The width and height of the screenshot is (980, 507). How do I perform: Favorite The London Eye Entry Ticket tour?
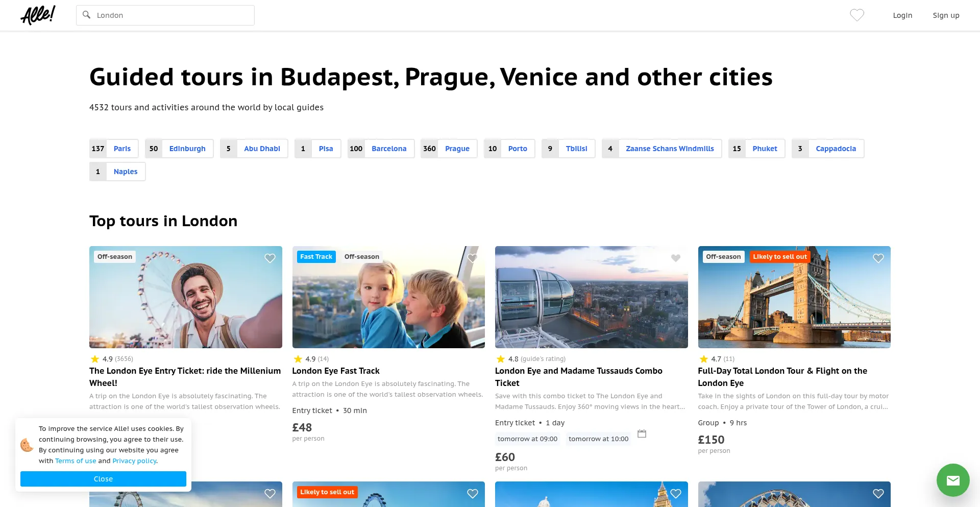pyautogui.click(x=270, y=258)
